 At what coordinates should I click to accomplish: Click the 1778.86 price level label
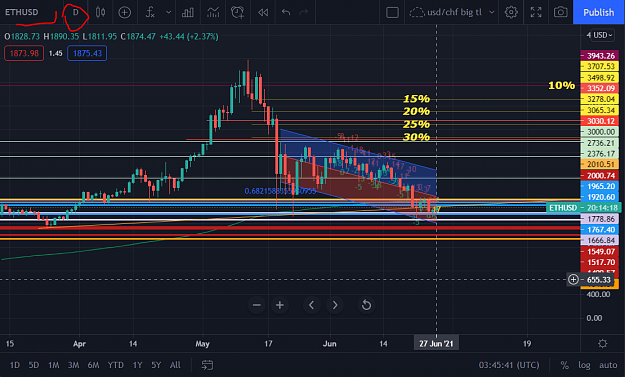pyautogui.click(x=600, y=219)
